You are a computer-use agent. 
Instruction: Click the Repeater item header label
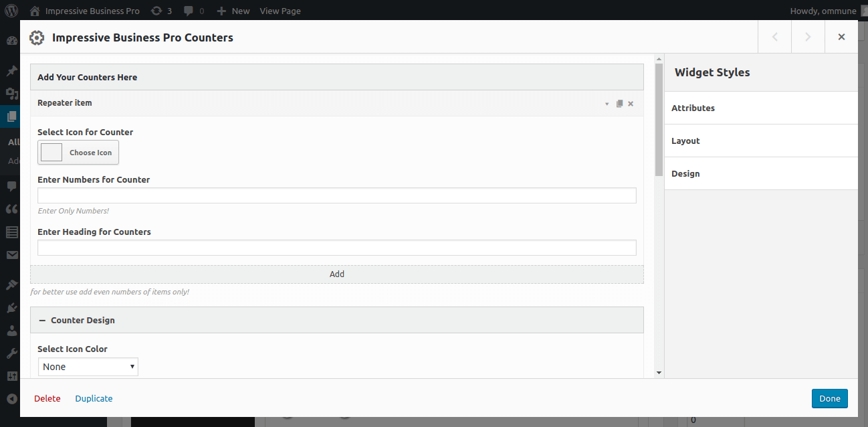click(x=65, y=103)
